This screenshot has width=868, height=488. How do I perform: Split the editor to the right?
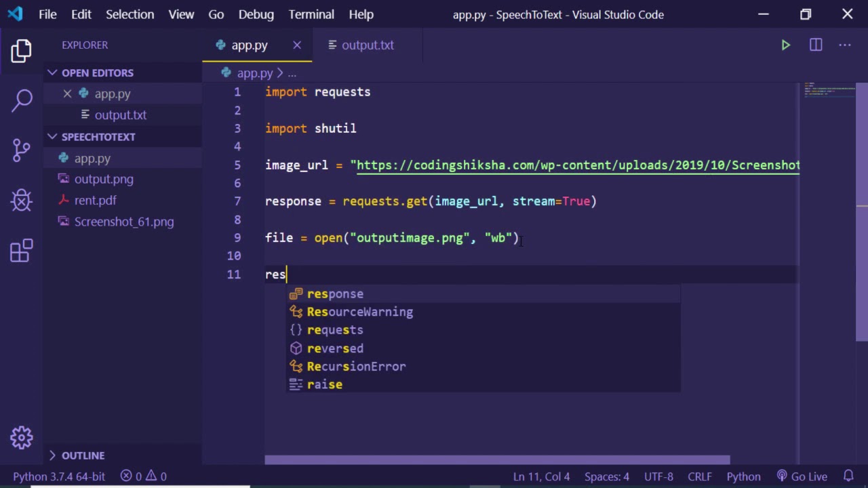click(816, 45)
